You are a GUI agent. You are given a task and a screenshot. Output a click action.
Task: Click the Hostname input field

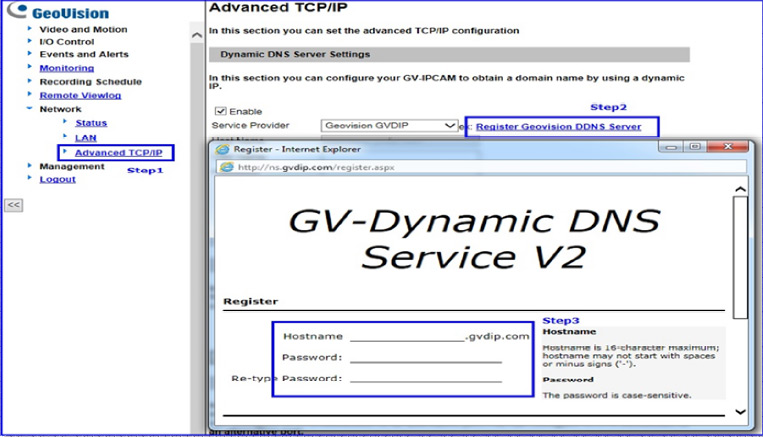click(x=407, y=336)
